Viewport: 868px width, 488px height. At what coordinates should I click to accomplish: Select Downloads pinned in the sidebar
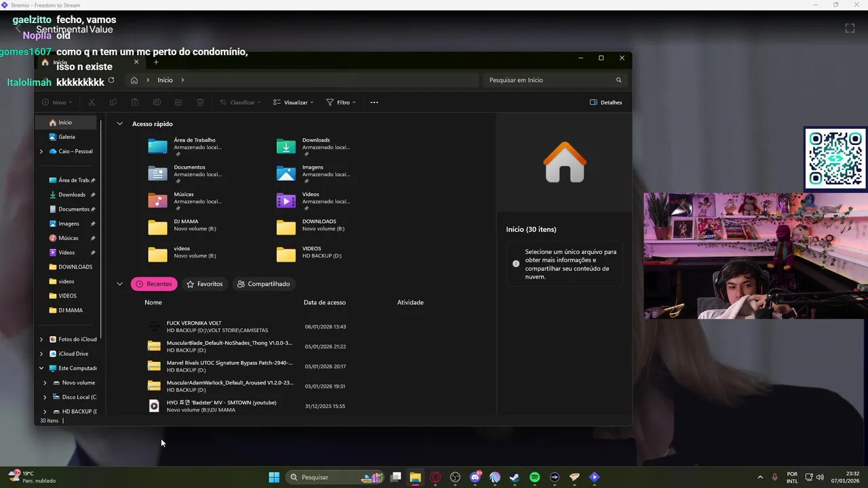[x=67, y=195]
